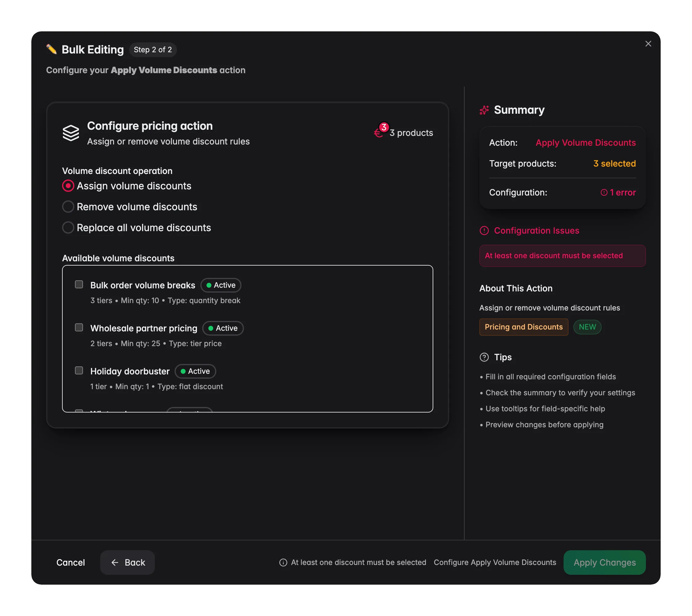This screenshot has height=616, width=692.
Task: Click the alert icon beside Configuration Issues
Action: pyautogui.click(x=484, y=231)
